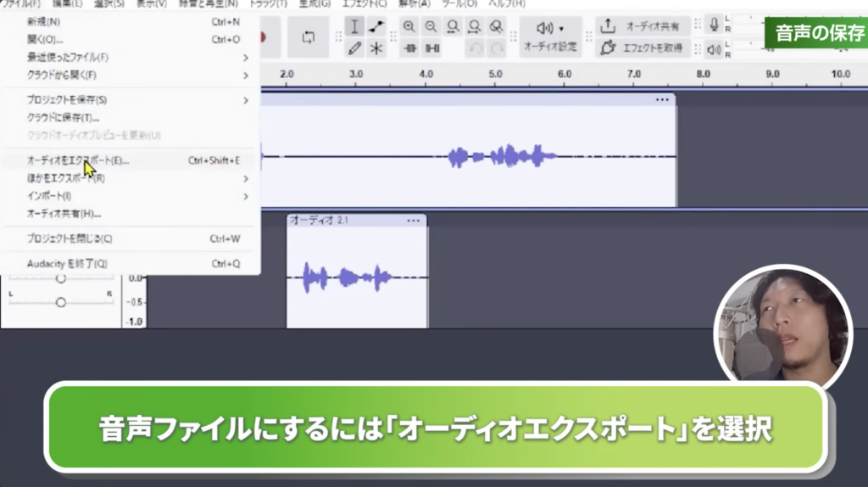The image size is (868, 487).
Task: Select the Envelope tool
Action: click(376, 26)
